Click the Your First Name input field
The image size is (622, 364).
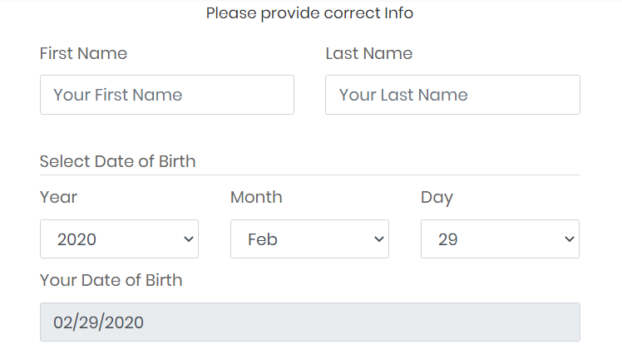166,95
